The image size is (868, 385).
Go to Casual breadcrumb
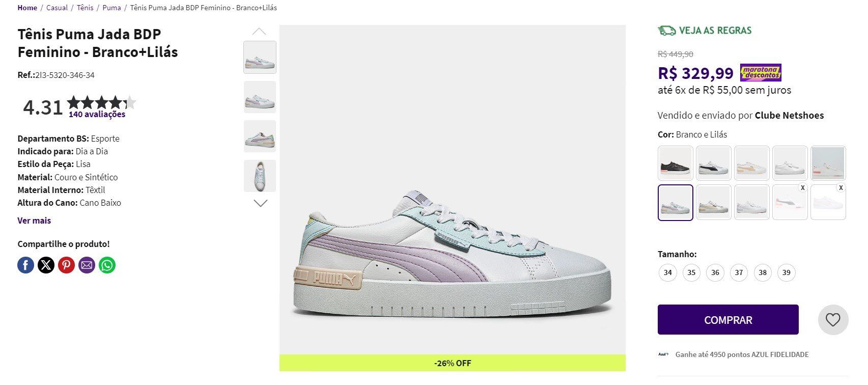(x=57, y=8)
